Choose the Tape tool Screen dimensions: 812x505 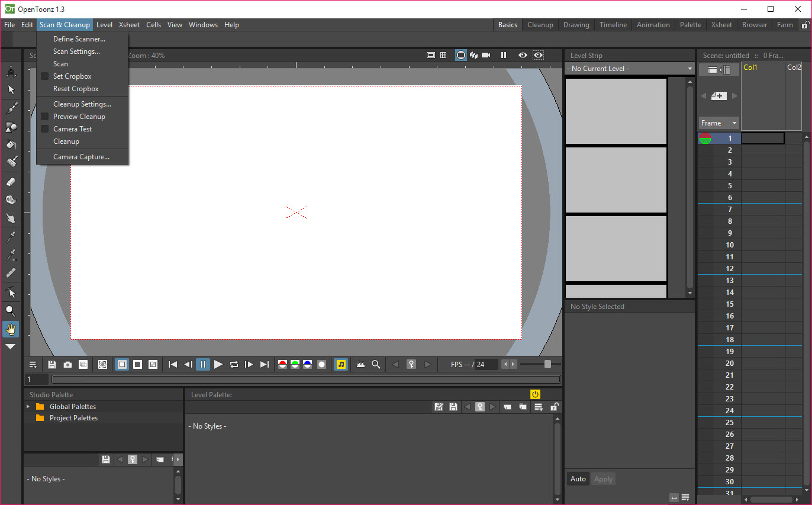(x=11, y=200)
